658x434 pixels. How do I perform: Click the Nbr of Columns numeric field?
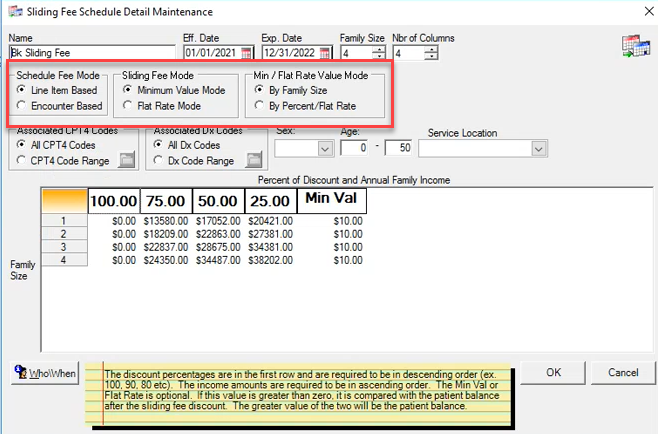pyautogui.click(x=409, y=53)
